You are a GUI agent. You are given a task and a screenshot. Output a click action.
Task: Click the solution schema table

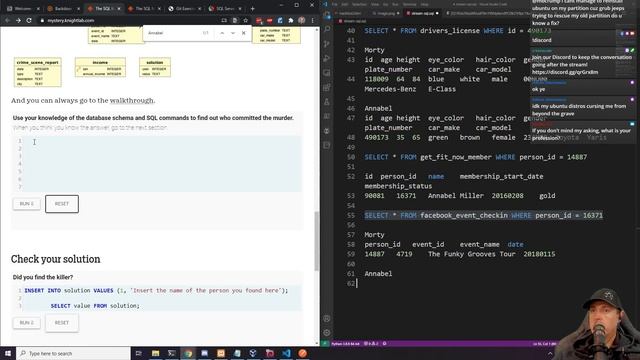[x=155, y=67]
